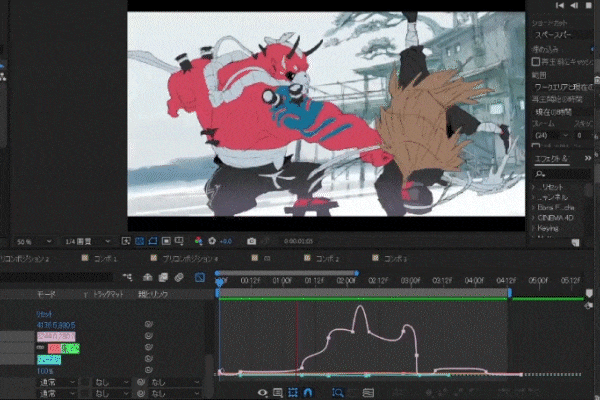Click the first frame playback button
Screen dimensions: 600x400
(560, 5)
